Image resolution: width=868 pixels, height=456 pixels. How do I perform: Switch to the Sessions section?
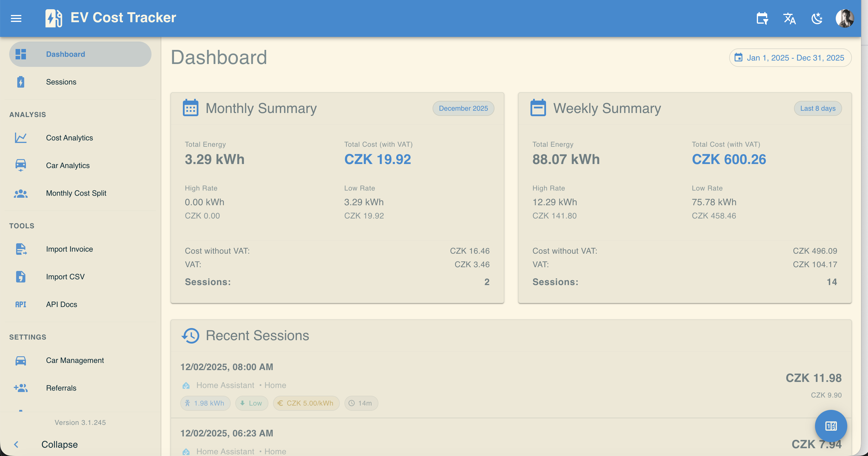pyautogui.click(x=61, y=82)
